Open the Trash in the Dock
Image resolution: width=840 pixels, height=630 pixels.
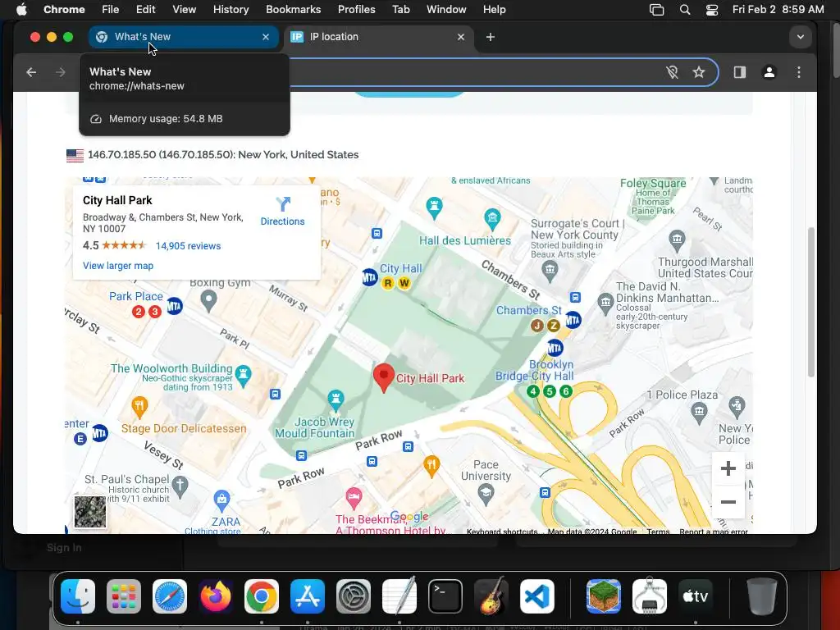[762, 596]
